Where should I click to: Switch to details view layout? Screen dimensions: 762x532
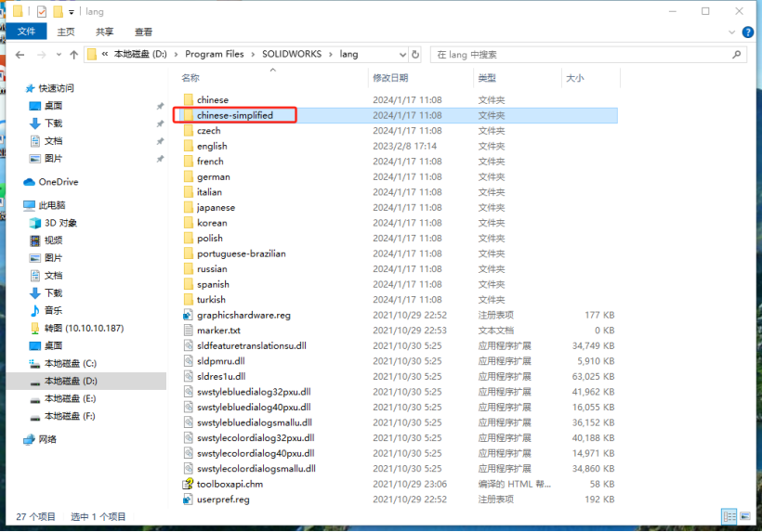click(729, 516)
